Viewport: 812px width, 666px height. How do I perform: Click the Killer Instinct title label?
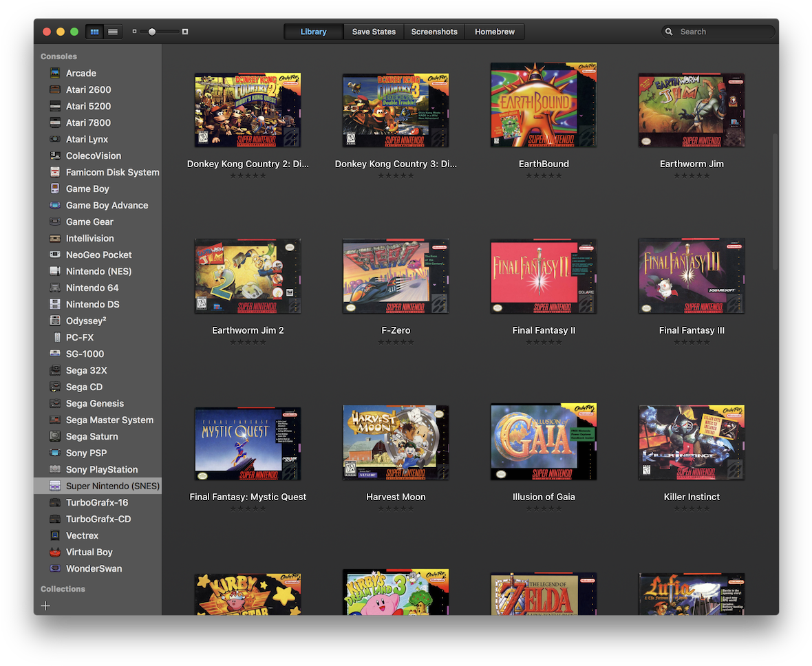[x=692, y=497]
